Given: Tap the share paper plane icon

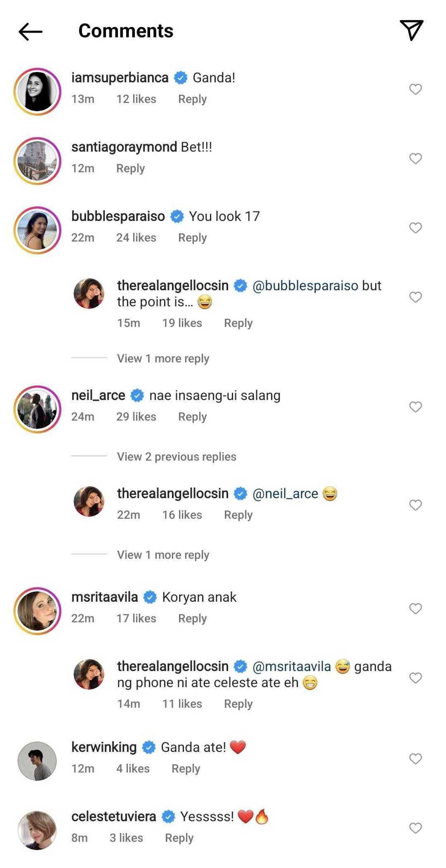Looking at the screenshot, I should point(411,30).
